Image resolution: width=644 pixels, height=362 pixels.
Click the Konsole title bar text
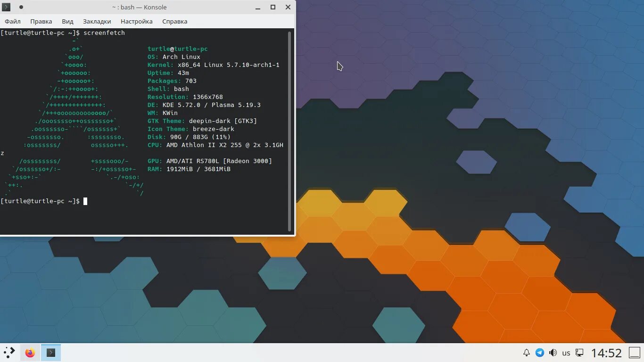pos(139,7)
